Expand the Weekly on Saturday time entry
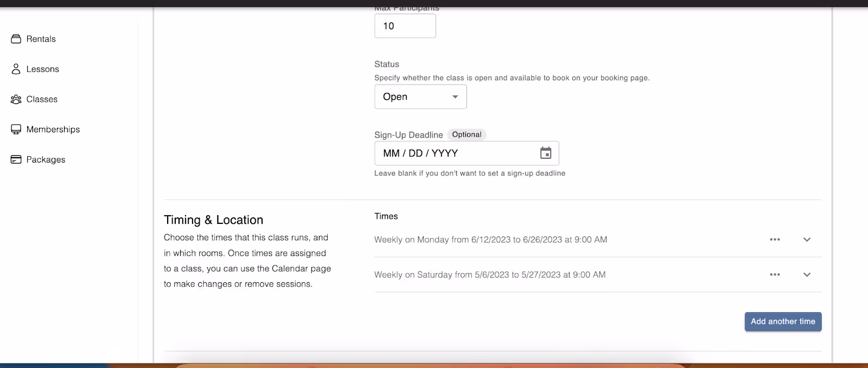The height and width of the screenshot is (368, 868). click(807, 275)
